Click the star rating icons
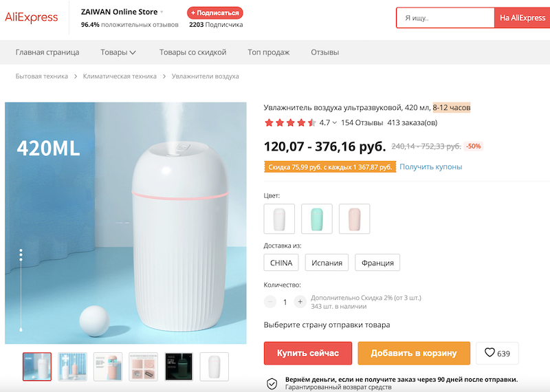 (290, 123)
